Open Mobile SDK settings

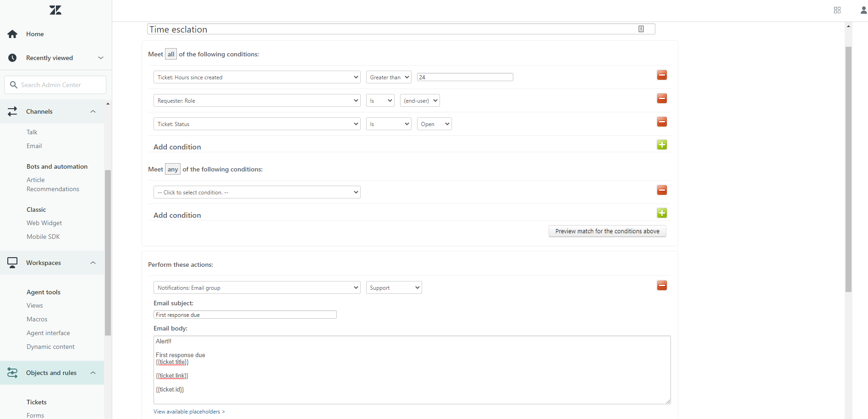(43, 237)
